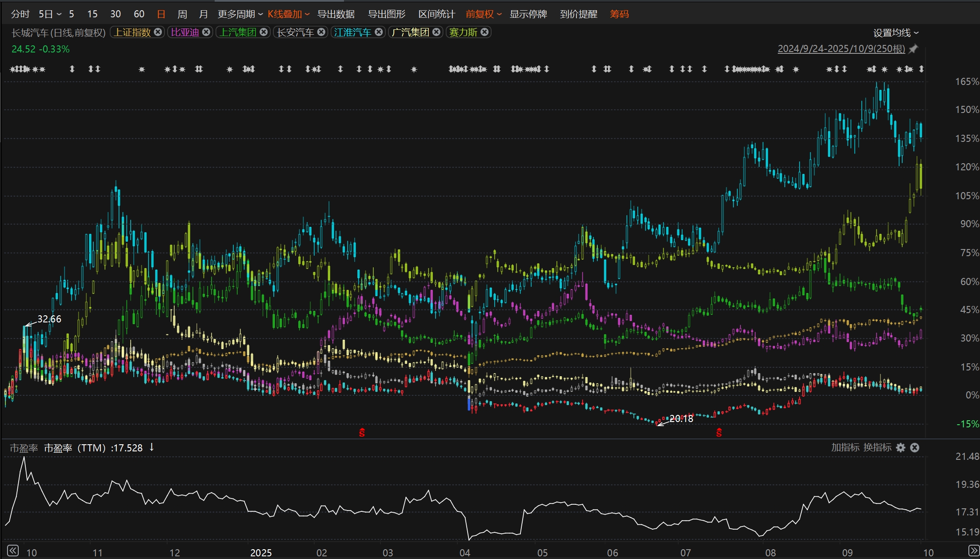Viewport: 980px width, 559px height.
Task: Click the red S marker near February
Action: coord(362,432)
